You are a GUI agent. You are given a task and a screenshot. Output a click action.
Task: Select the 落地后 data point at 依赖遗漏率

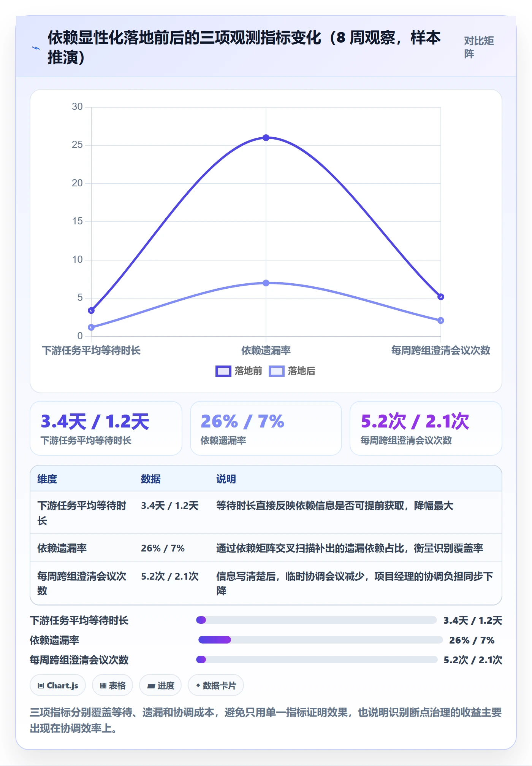[266, 283]
